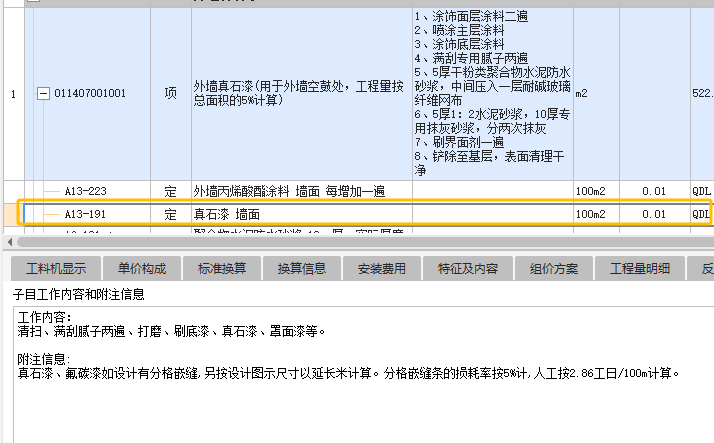Viewport: 714px width, 443px height.
Task: Select the name cell 外墙丙烯酸酯涂料 墙面 每增加一遍
Action: [302, 191]
